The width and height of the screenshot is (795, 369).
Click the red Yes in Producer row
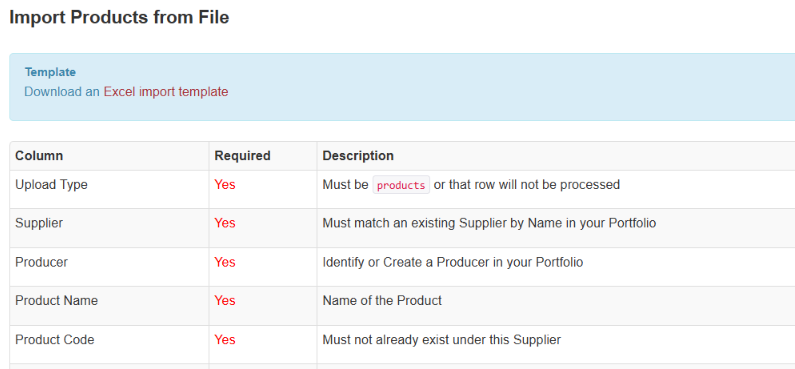[x=225, y=262]
